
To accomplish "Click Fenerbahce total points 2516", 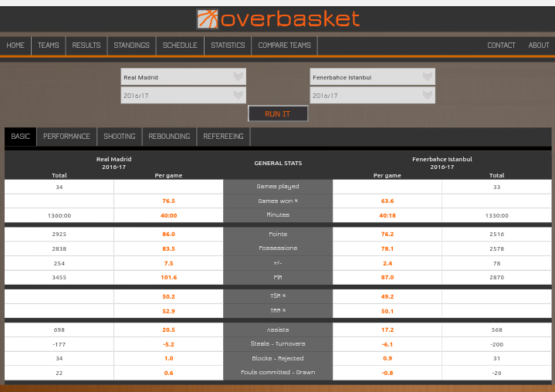I will pyautogui.click(x=496, y=235).
